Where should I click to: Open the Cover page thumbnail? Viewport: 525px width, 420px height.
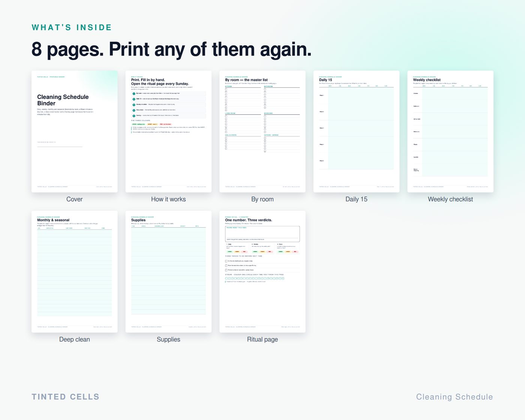point(74,131)
